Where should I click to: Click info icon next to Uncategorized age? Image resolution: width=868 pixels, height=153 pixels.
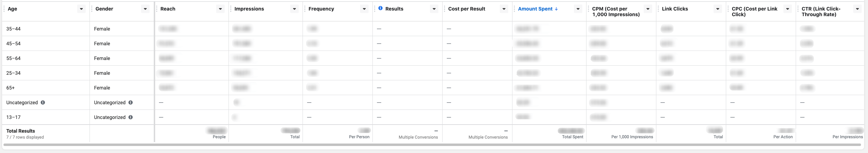[x=43, y=102]
